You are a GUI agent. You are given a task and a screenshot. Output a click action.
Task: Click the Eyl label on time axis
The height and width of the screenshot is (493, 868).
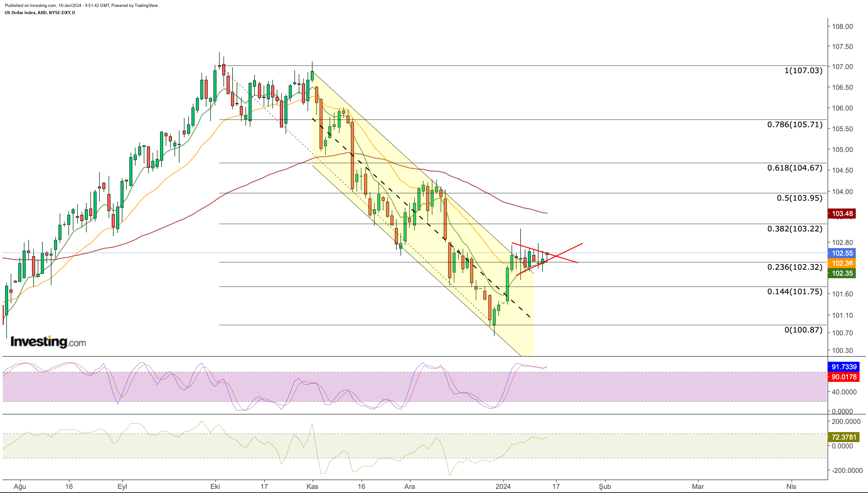[x=122, y=487]
